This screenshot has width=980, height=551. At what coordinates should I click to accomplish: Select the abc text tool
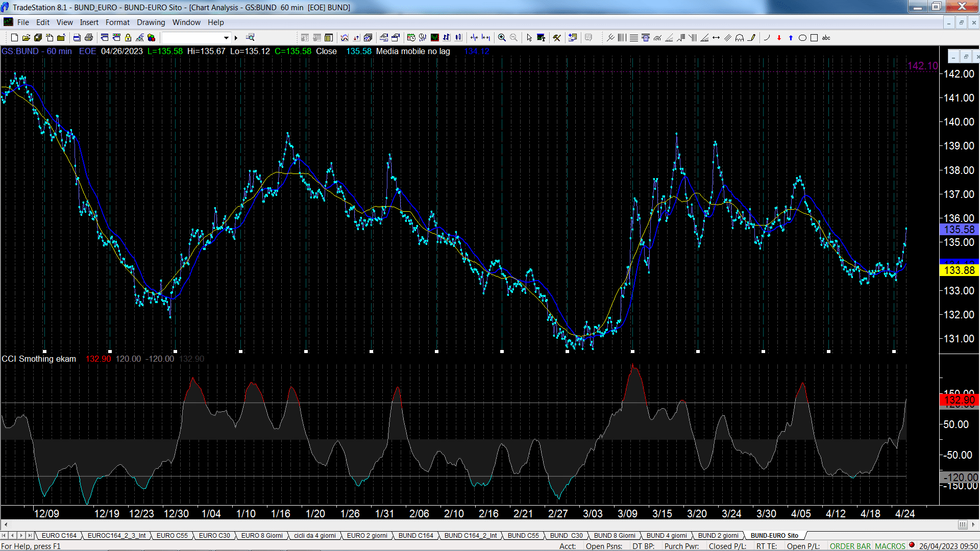pos(826,38)
